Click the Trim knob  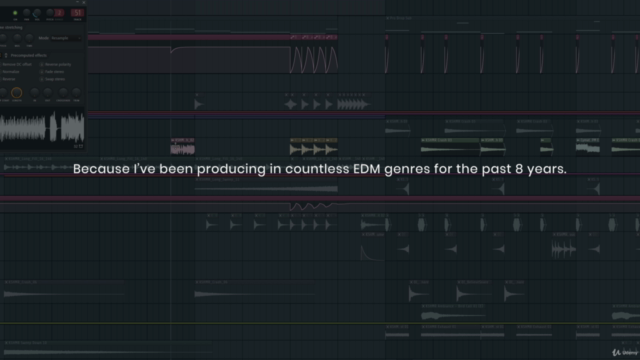[x=76, y=93]
